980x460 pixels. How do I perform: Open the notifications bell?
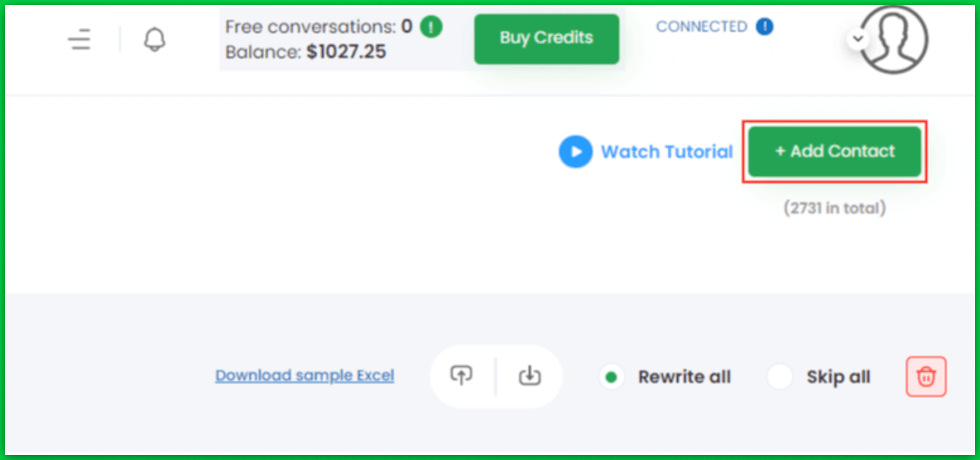click(154, 40)
